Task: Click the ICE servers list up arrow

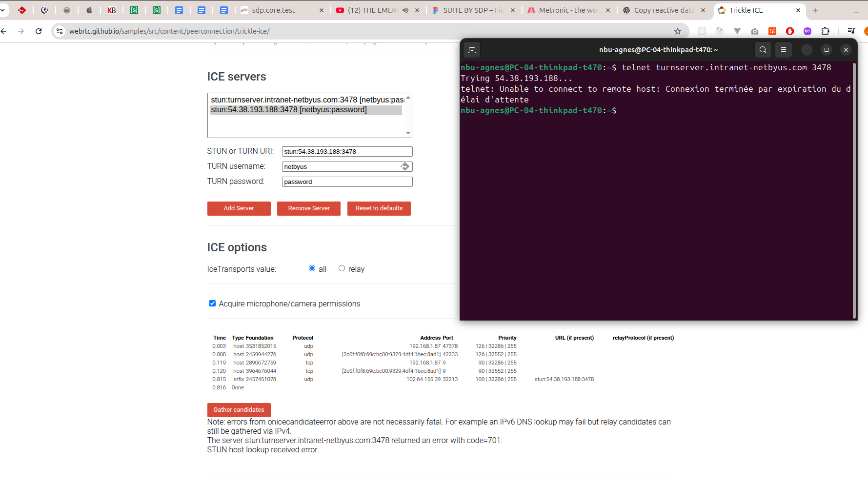Action: tap(408, 98)
